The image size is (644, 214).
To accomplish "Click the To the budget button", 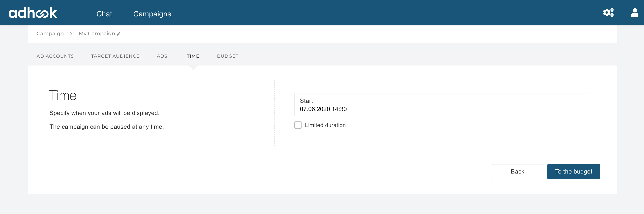I will coord(573,171).
